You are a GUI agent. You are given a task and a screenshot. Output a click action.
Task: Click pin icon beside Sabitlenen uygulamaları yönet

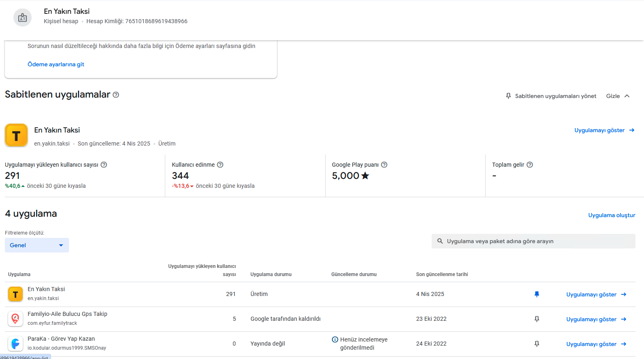pos(508,96)
